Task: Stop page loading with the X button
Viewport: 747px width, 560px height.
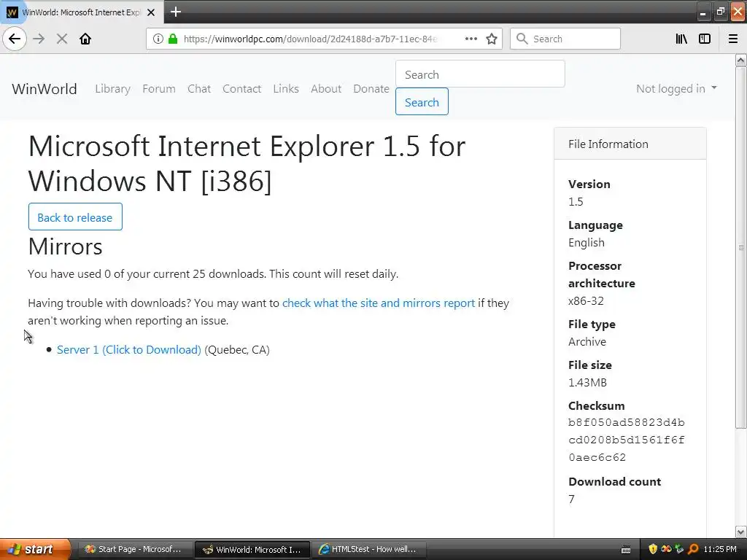Action: tap(62, 39)
